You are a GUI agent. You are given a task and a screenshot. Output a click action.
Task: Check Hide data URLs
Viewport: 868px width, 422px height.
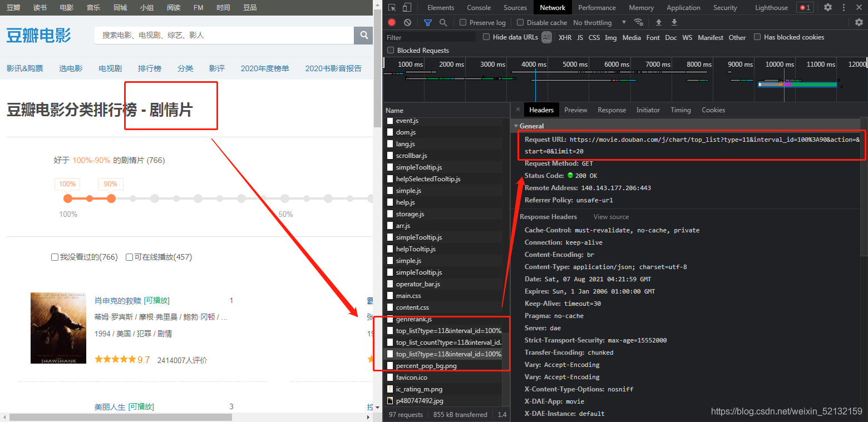point(486,37)
